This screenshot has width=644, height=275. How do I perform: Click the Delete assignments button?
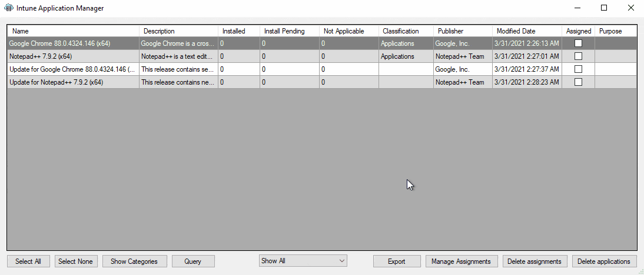(x=535, y=261)
